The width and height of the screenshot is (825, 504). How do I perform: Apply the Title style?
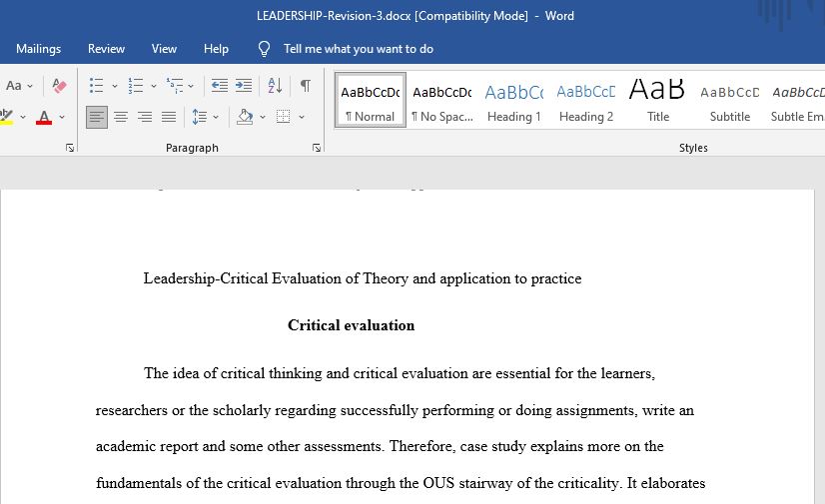pyautogui.click(x=657, y=101)
